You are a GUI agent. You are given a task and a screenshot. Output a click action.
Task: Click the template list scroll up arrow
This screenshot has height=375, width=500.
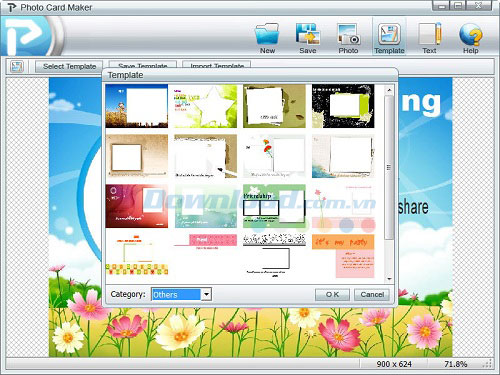[389, 90]
